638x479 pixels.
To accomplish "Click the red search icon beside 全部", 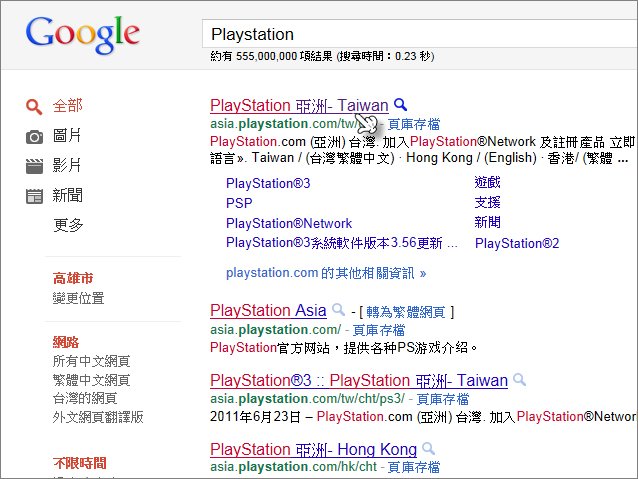I will [34, 107].
